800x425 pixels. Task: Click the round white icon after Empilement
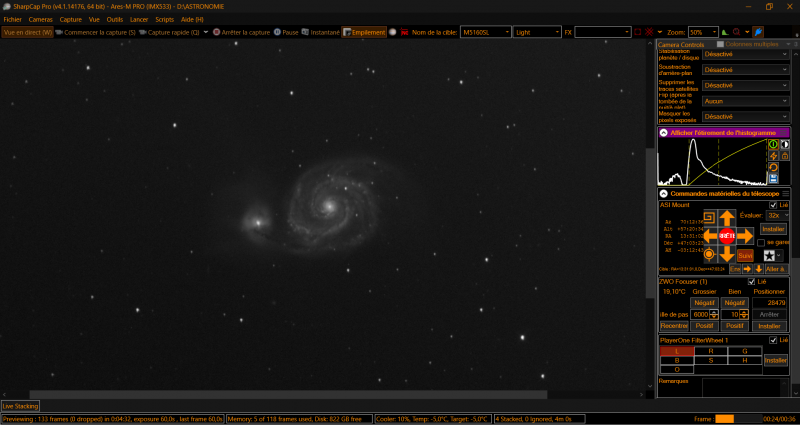(x=392, y=32)
